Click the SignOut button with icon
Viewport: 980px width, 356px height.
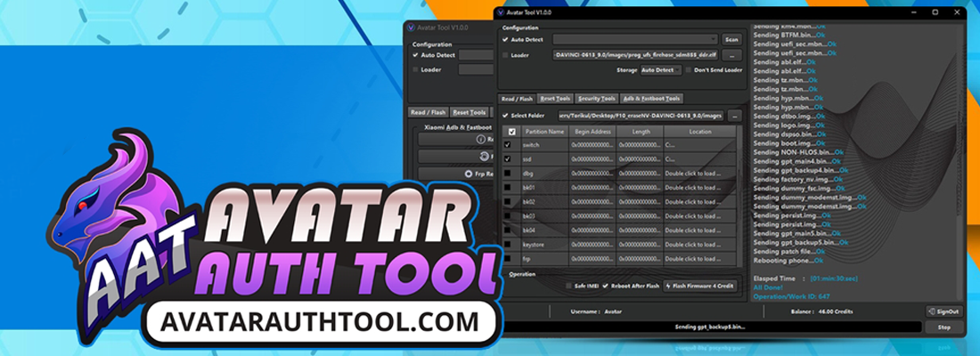(x=944, y=311)
